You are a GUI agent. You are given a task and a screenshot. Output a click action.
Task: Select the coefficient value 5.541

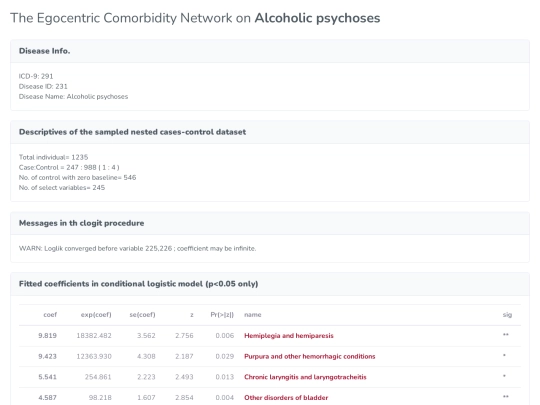pyautogui.click(x=47, y=377)
